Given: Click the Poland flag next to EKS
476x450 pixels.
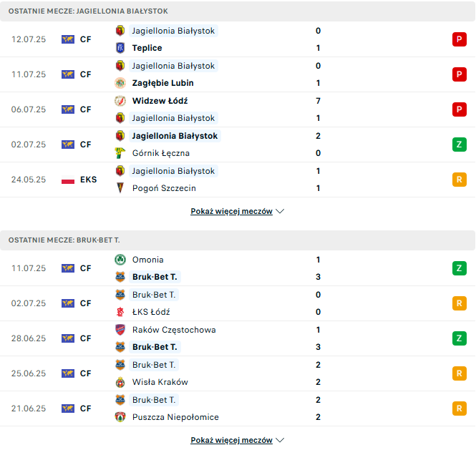Looking at the screenshot, I should pos(68,180).
